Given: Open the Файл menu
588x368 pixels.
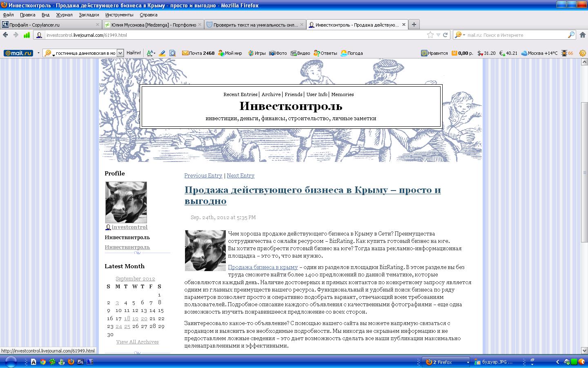Looking at the screenshot, I should pyautogui.click(x=8, y=15).
